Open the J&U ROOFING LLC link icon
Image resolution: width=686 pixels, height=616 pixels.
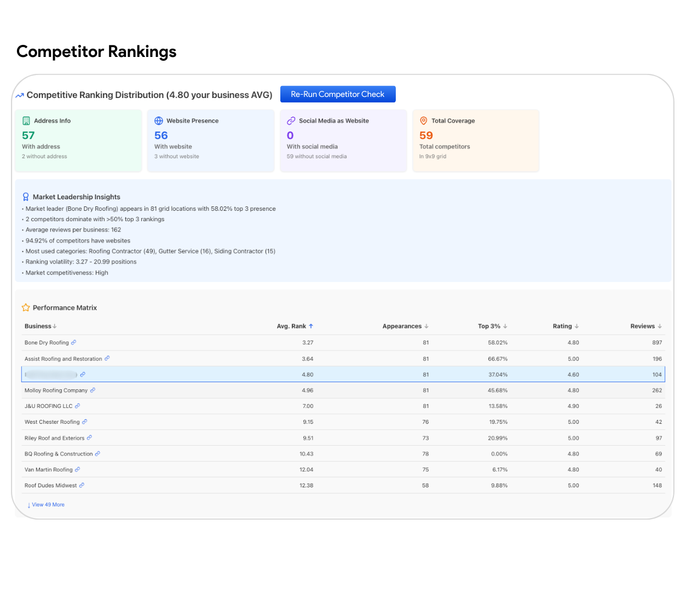pos(78,406)
